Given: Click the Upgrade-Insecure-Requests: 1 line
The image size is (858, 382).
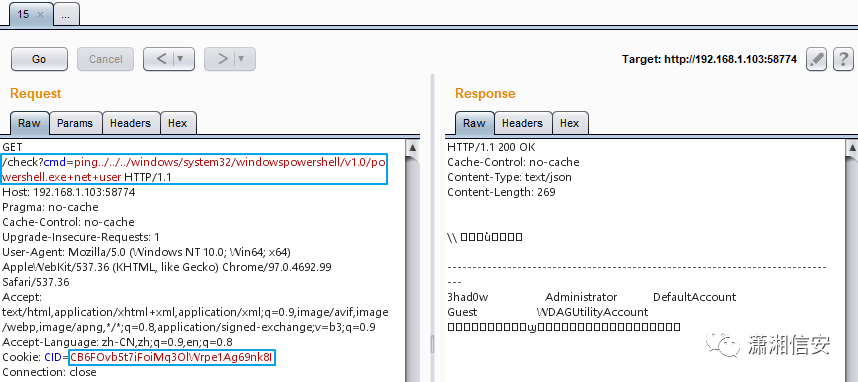Looking at the screenshot, I should click(81, 237).
